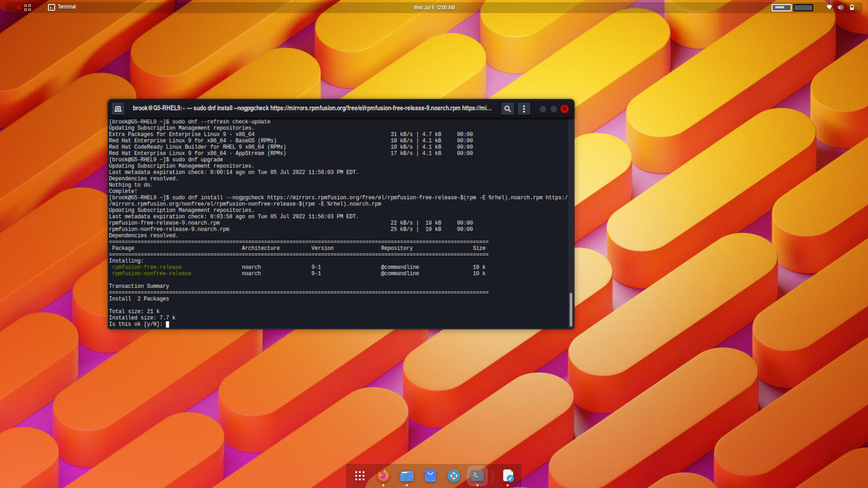Close the terminal window with red button
The width and height of the screenshot is (868, 488).
click(x=565, y=109)
